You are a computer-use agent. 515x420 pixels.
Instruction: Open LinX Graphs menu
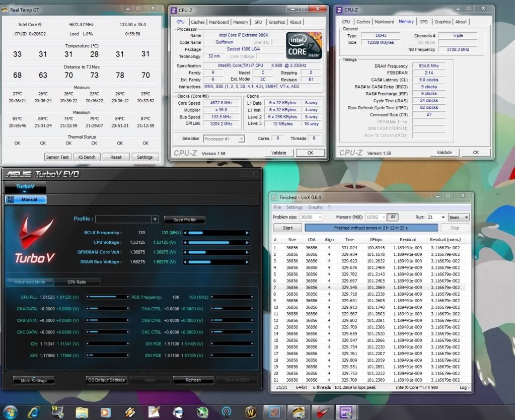315,207
